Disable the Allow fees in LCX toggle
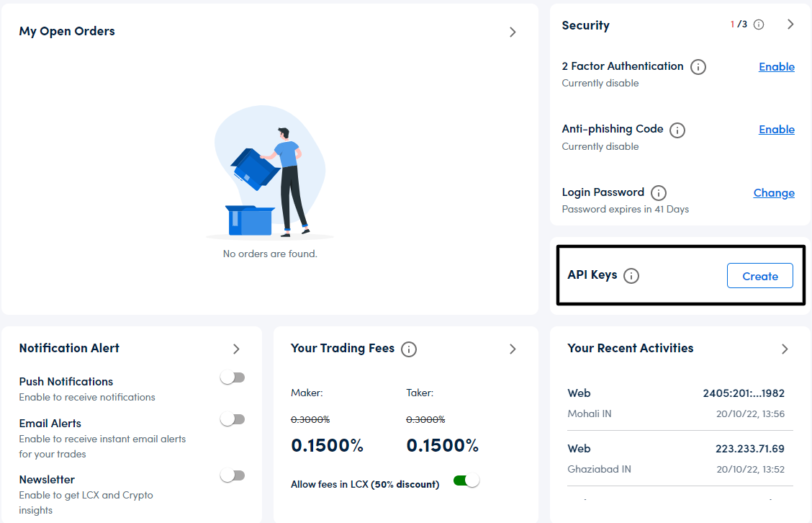Image resolution: width=812 pixels, height=523 pixels. coord(466,480)
